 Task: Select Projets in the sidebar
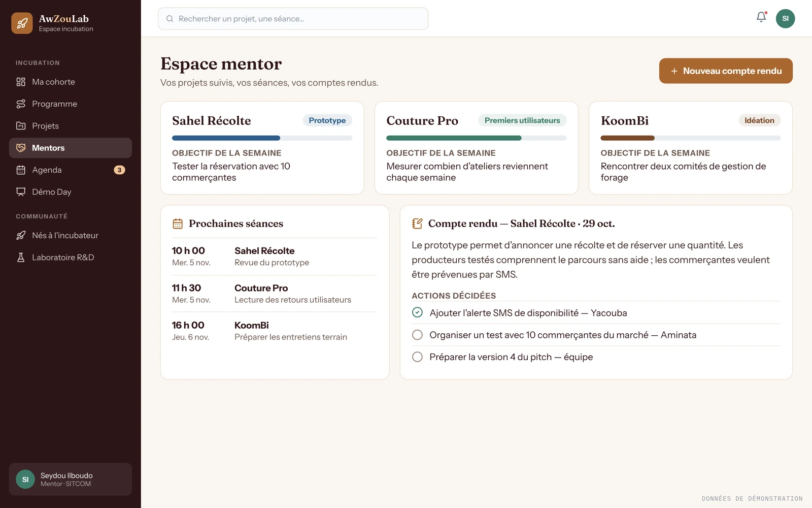(71, 126)
